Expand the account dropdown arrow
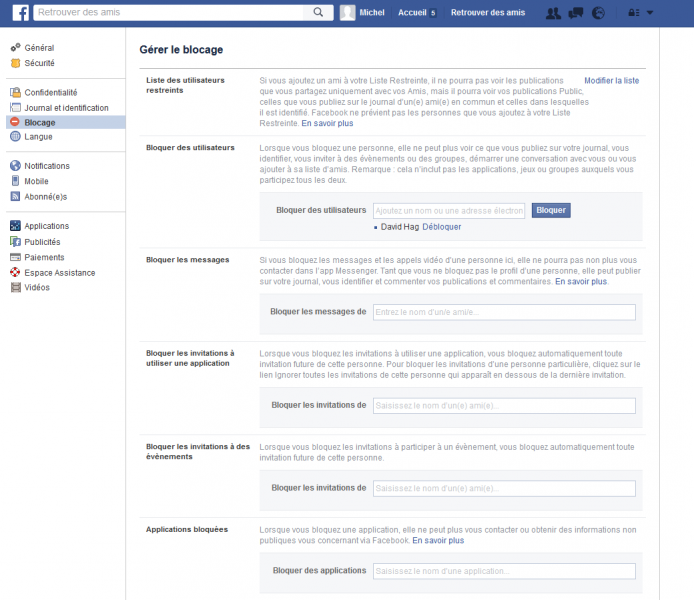Image resolution: width=694 pixels, height=600 pixels. click(x=650, y=13)
